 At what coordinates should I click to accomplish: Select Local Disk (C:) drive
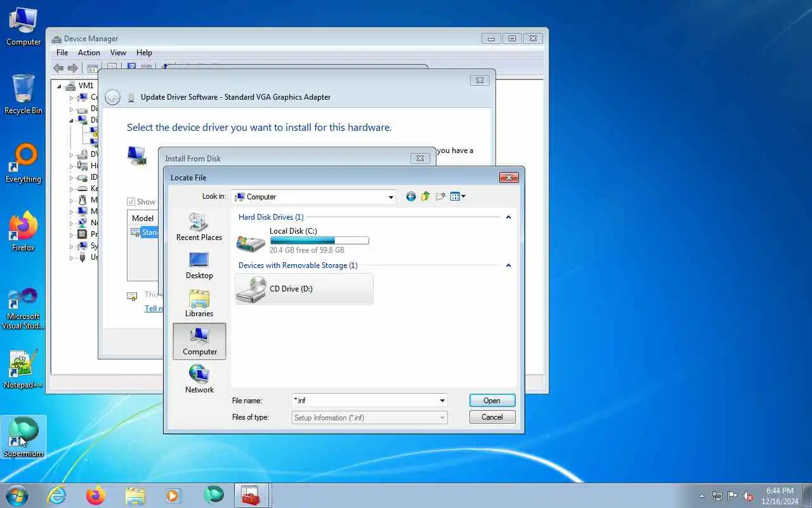click(303, 241)
